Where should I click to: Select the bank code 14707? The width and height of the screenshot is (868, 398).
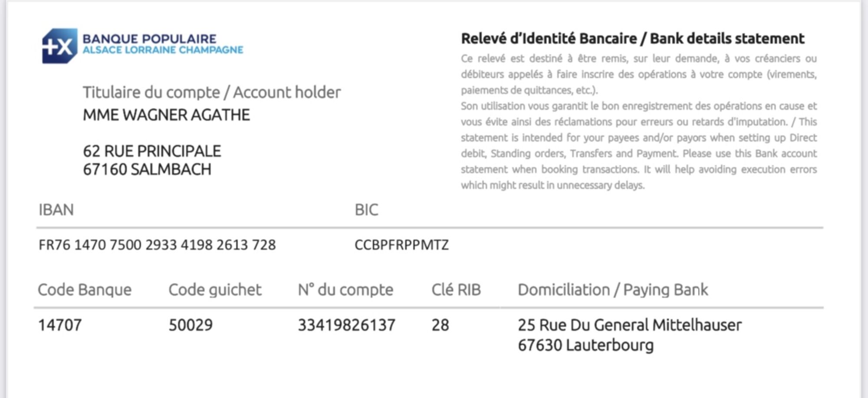[x=60, y=325]
